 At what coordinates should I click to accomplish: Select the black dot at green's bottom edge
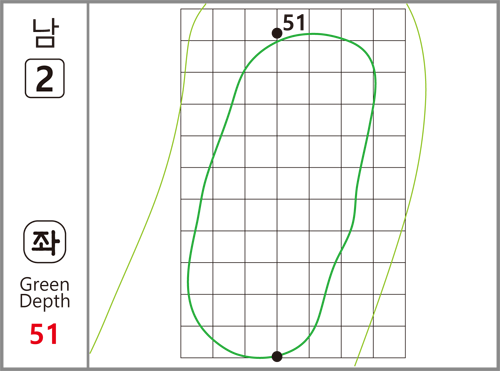tap(277, 356)
